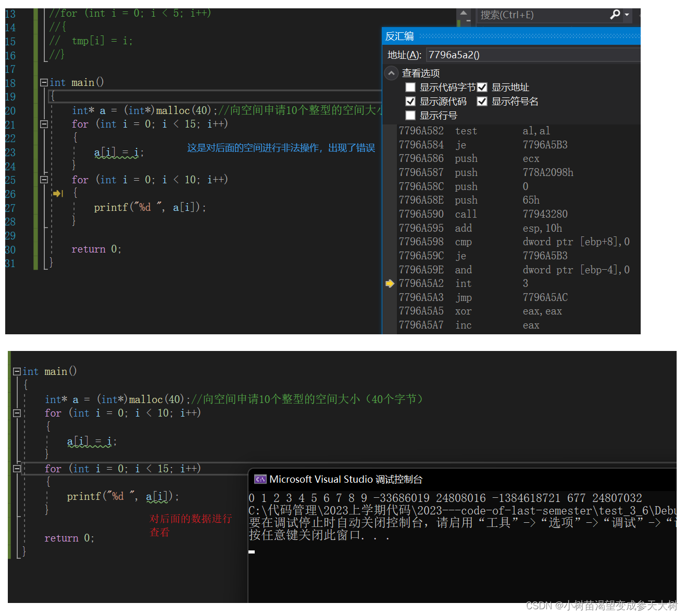Select the jmp 7796A5AC row
The width and height of the screenshot is (686, 616).
click(x=483, y=297)
